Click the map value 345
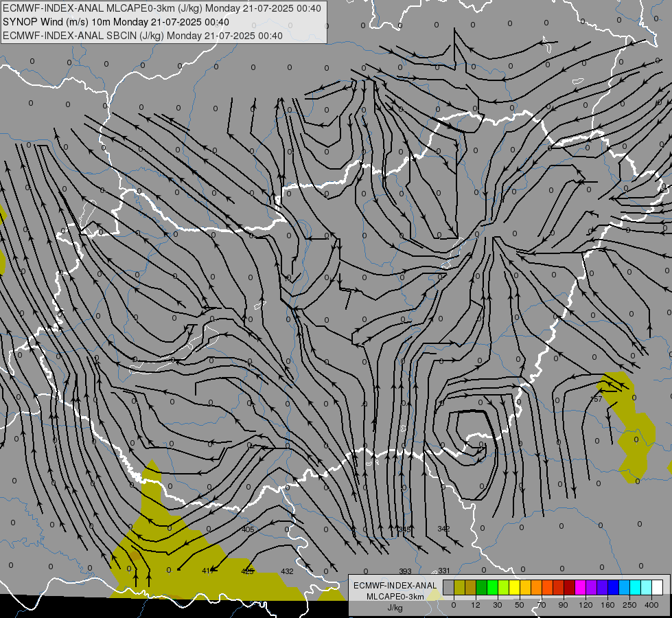 (x=404, y=529)
